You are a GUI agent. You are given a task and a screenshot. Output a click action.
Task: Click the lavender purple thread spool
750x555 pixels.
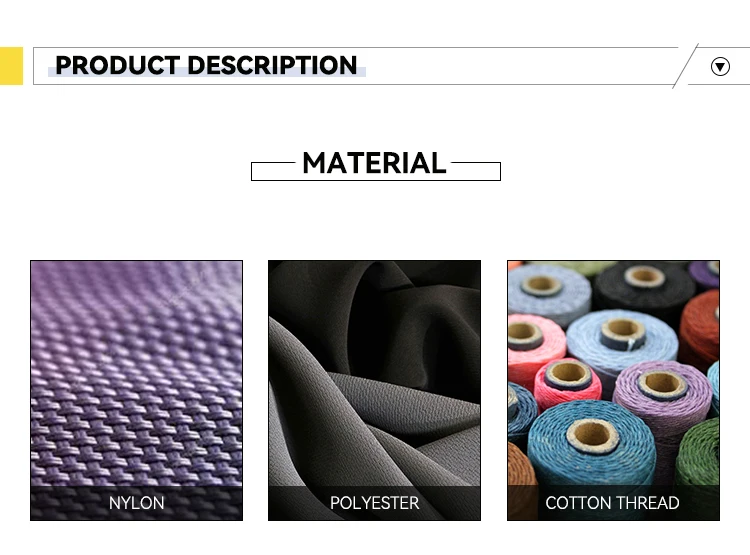pyautogui.click(x=662, y=395)
